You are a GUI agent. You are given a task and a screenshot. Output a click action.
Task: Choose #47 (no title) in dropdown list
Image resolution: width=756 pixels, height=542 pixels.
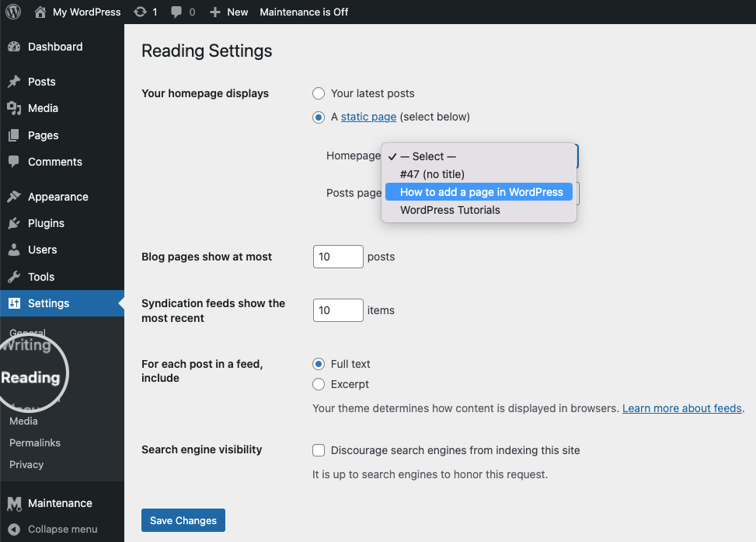(x=479, y=174)
